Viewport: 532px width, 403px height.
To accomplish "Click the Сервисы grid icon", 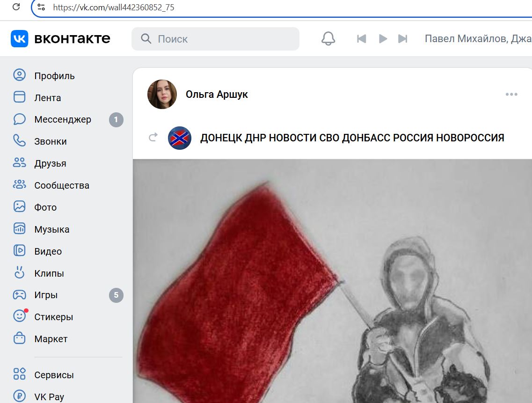I will click(19, 374).
